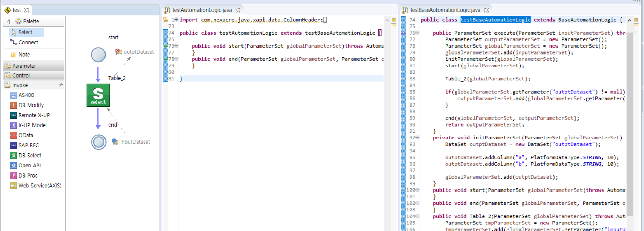Click the green select node in diagram
This screenshot has height=231, width=644.
coord(98,95)
